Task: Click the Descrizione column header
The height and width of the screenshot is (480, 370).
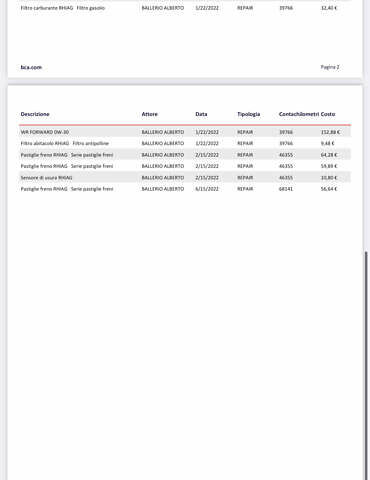Action: tap(35, 114)
